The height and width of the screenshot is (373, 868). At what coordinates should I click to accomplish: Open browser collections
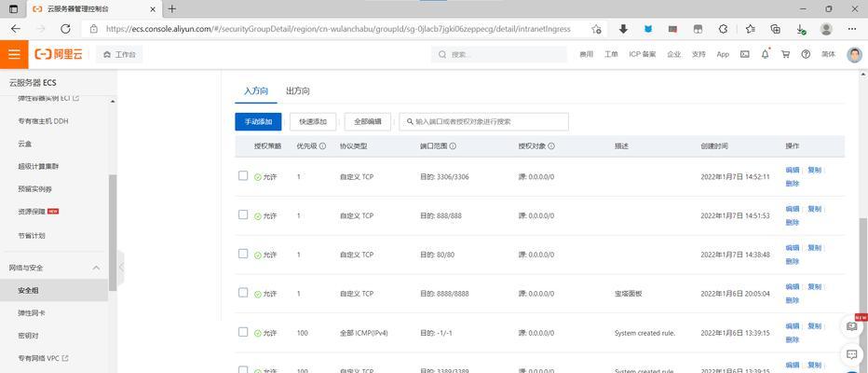click(x=776, y=29)
